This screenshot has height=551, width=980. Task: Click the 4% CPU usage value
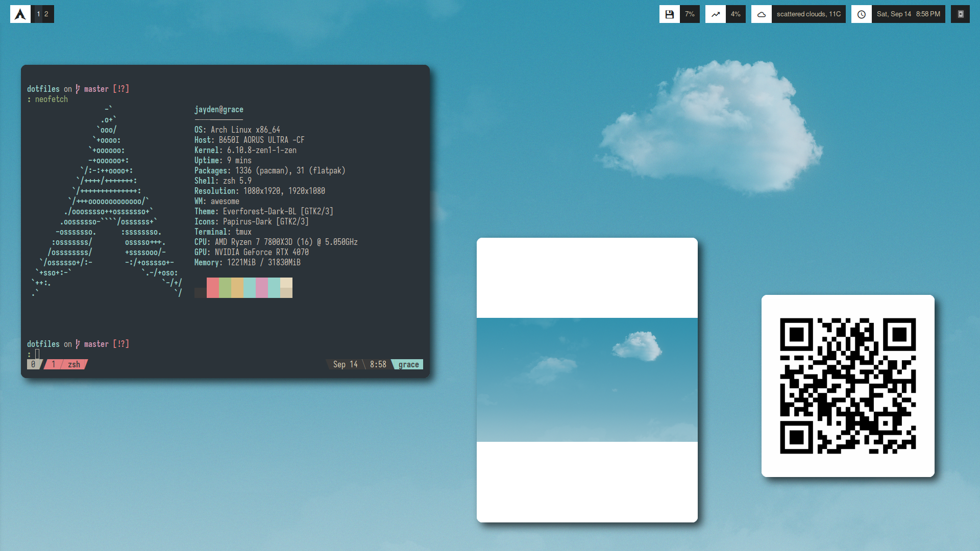click(736, 14)
